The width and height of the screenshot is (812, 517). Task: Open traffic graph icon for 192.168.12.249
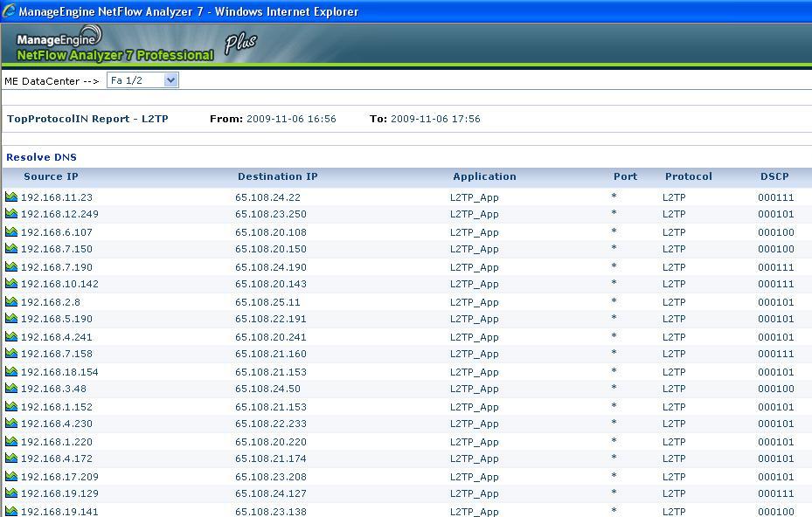12,215
